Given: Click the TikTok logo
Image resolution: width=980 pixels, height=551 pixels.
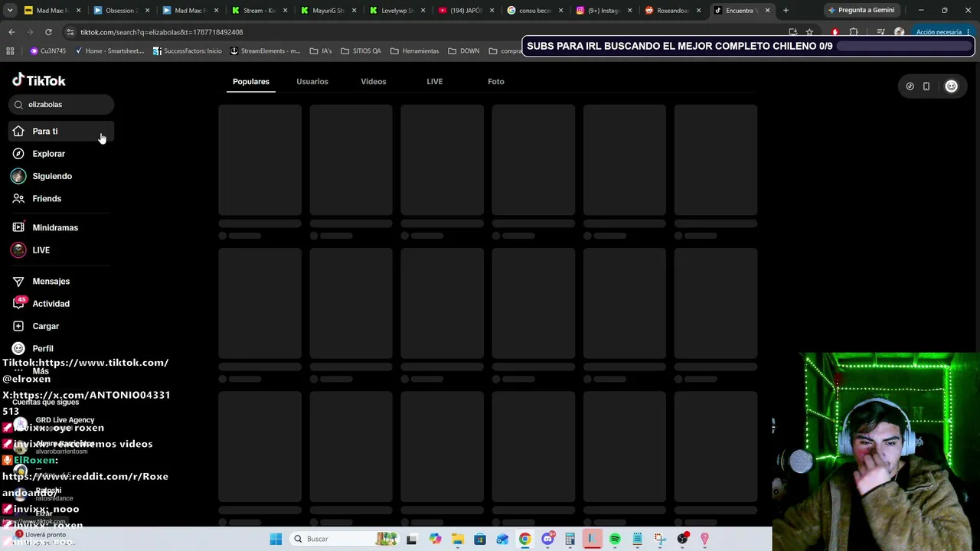Looking at the screenshot, I should point(39,80).
